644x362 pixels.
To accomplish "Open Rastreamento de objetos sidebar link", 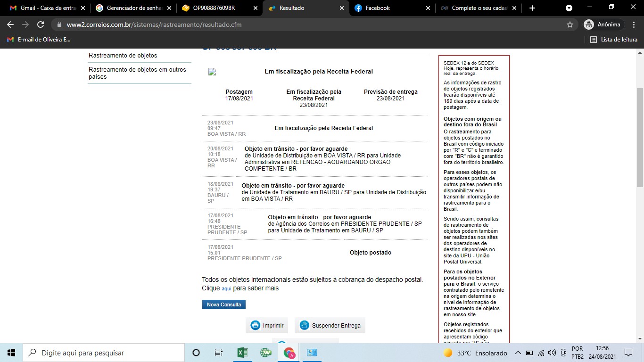I will (x=123, y=56).
